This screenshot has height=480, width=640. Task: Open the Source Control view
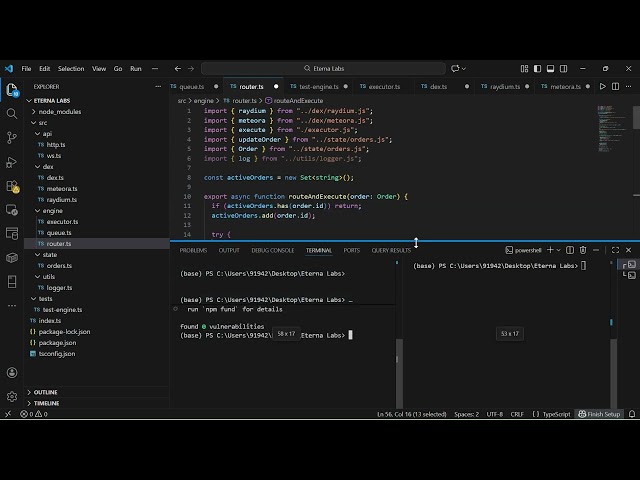(x=11, y=138)
